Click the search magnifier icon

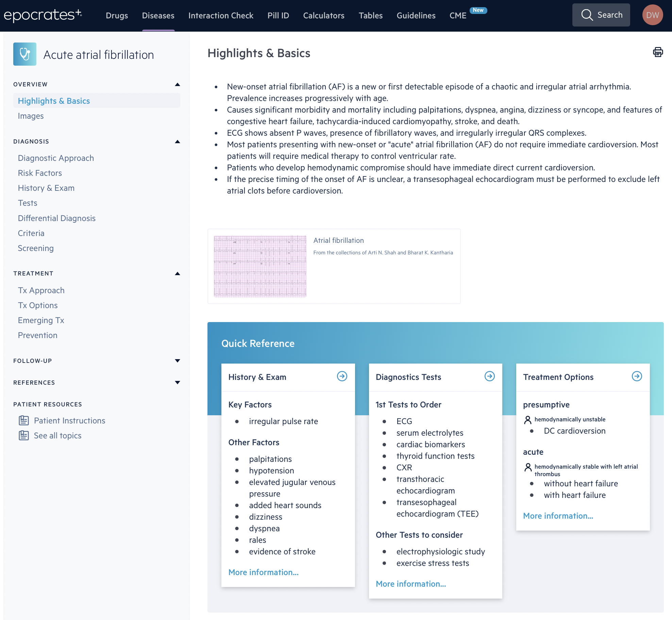(x=587, y=15)
